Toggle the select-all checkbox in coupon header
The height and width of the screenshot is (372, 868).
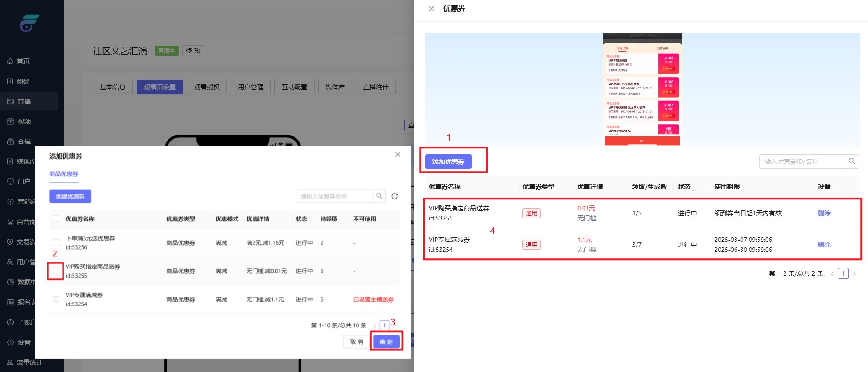coord(56,219)
